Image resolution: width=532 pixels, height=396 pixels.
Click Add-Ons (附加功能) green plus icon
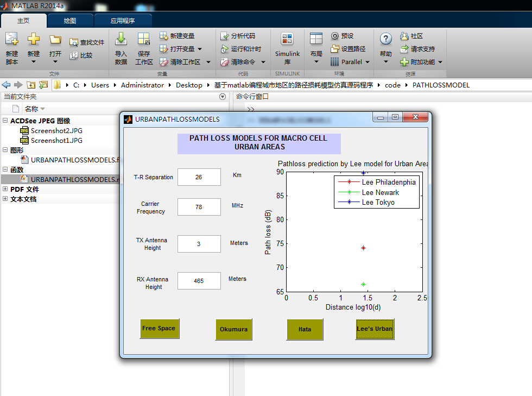[x=404, y=62]
